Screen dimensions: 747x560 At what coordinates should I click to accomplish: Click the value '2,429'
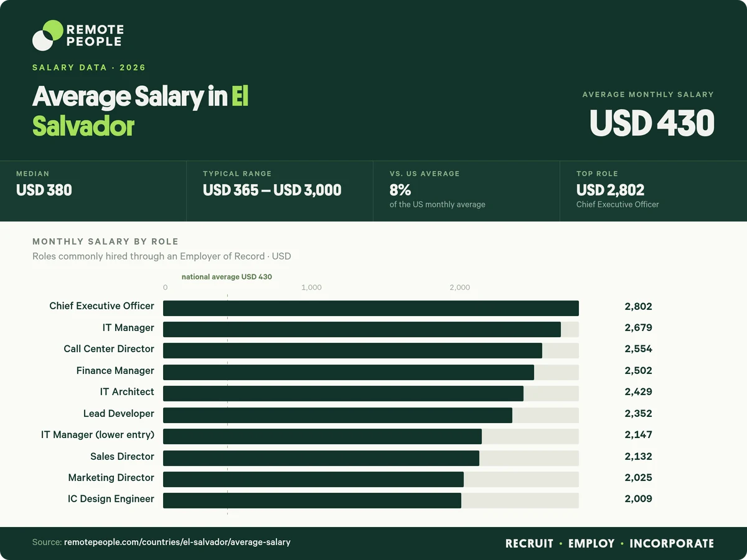point(639,392)
